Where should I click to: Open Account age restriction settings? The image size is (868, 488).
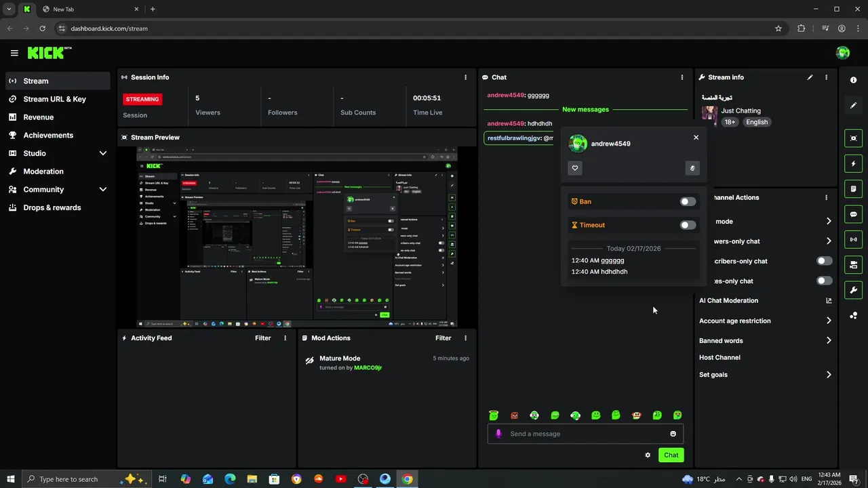point(765,321)
